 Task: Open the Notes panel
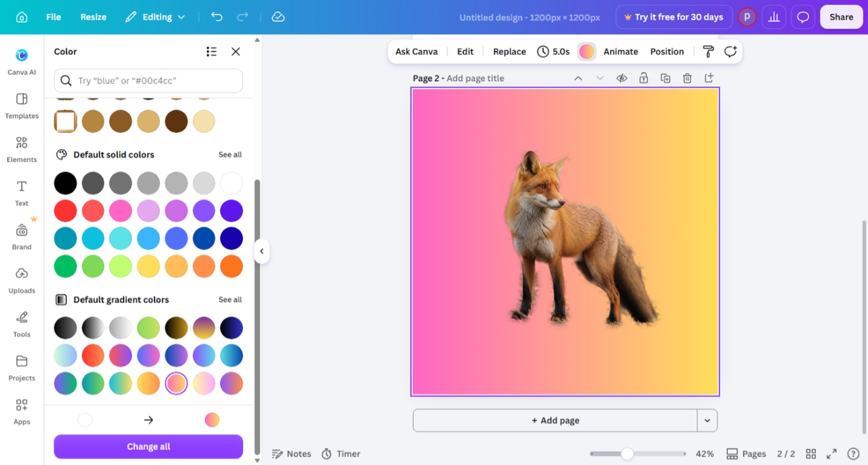pyautogui.click(x=292, y=453)
